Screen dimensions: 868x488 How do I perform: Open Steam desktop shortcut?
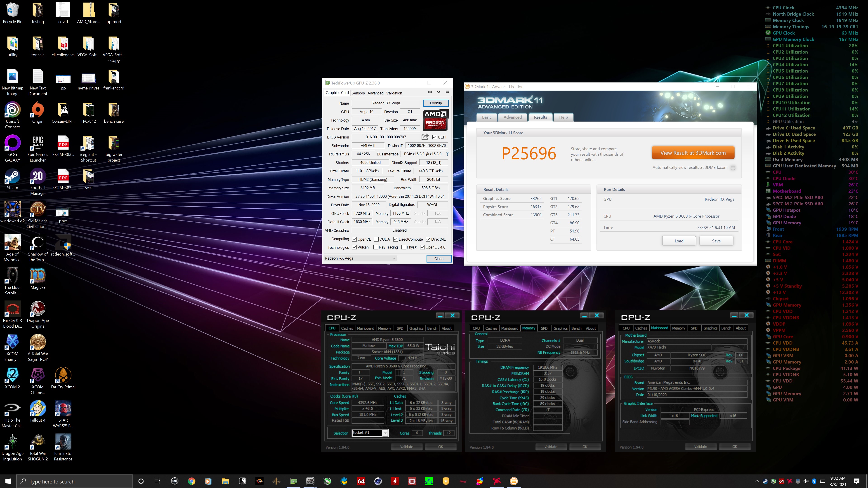click(x=12, y=179)
